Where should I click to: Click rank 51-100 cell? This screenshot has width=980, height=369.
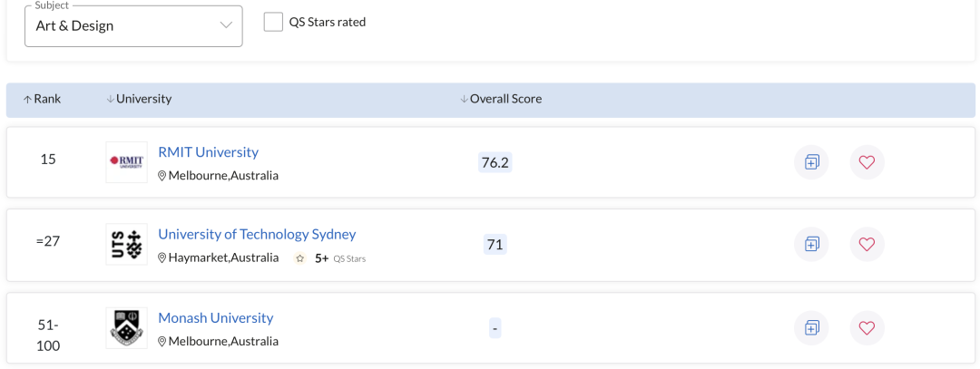point(48,335)
